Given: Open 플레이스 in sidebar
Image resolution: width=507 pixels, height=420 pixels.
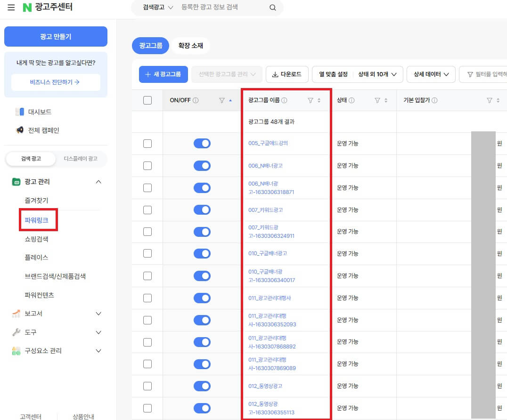Looking at the screenshot, I should point(37,258).
